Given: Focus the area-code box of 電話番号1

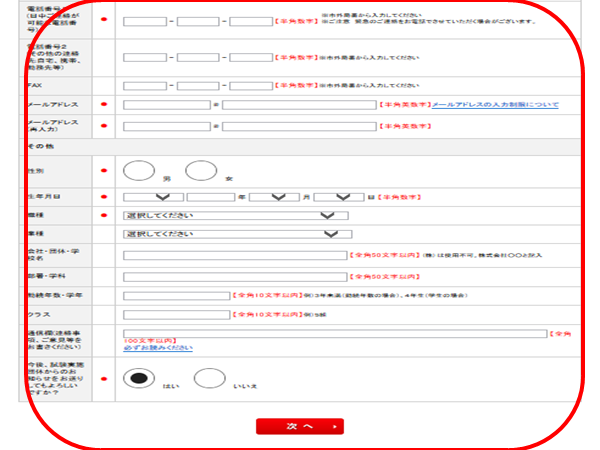Looking at the screenshot, I should tap(145, 21).
